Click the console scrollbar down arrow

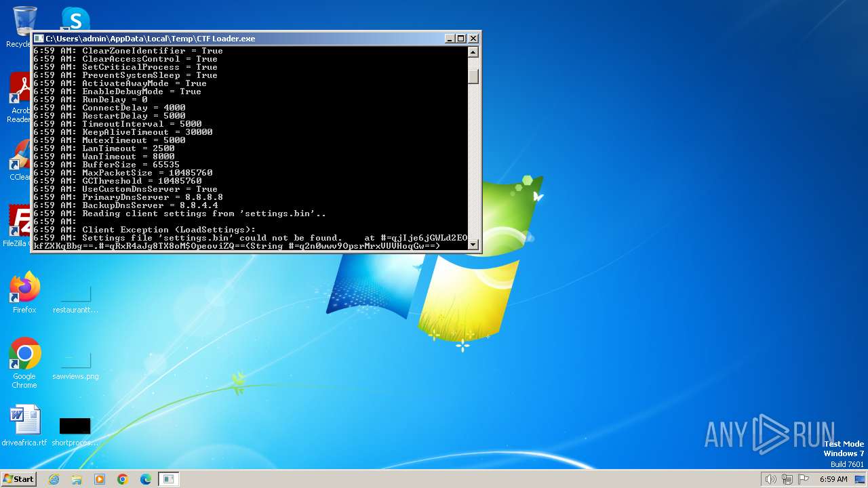pyautogui.click(x=473, y=245)
